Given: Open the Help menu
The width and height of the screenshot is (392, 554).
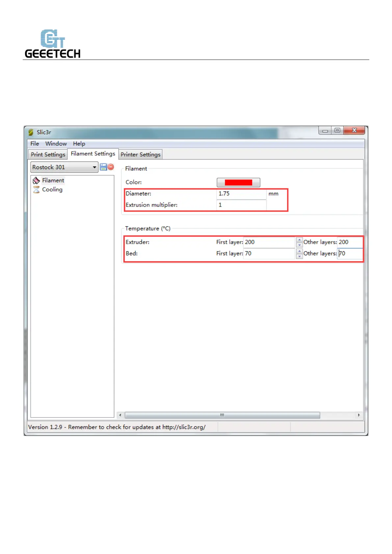Looking at the screenshot, I should (79, 144).
